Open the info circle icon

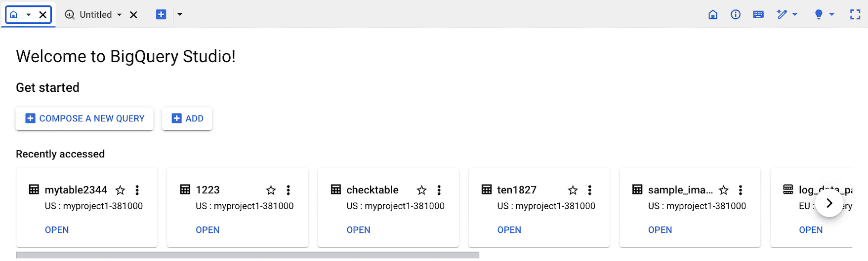(736, 15)
